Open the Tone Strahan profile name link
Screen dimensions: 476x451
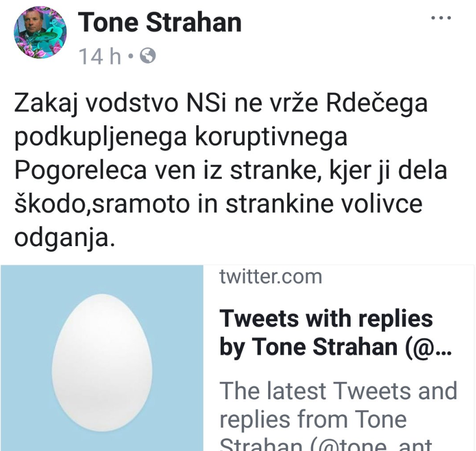pos(161,22)
